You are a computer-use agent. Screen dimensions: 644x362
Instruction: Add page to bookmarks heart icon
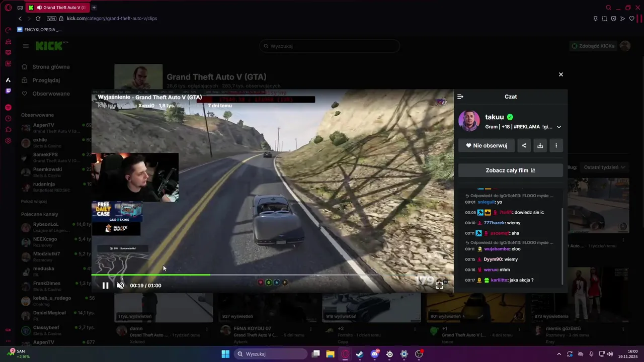point(631,19)
